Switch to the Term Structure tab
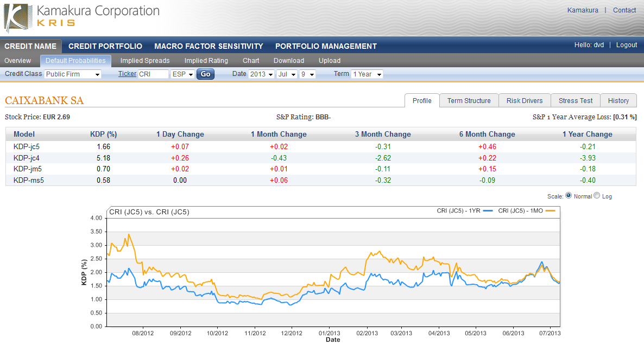 469,100
